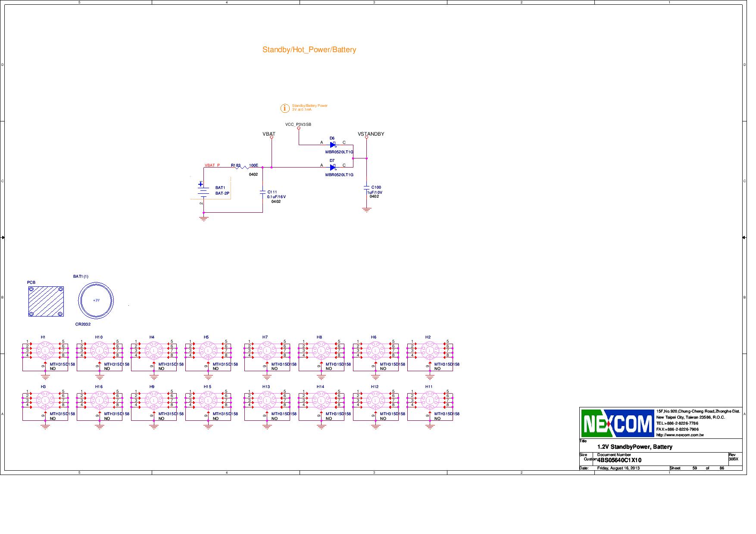The image size is (756, 534).
Task: Click the Standby/Hot_Power/Battery page heading
Action: pos(309,50)
